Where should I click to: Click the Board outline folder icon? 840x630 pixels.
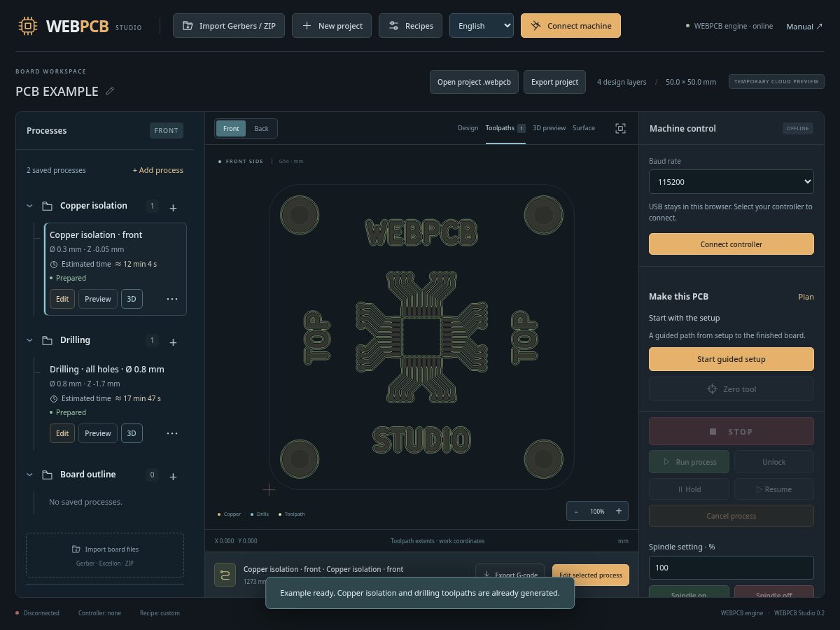[x=47, y=475]
